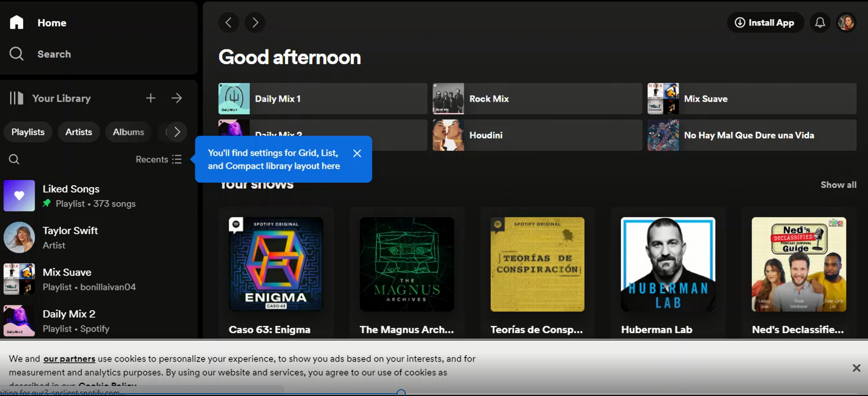Click the Rock Mix album thumbnail

pos(448,99)
